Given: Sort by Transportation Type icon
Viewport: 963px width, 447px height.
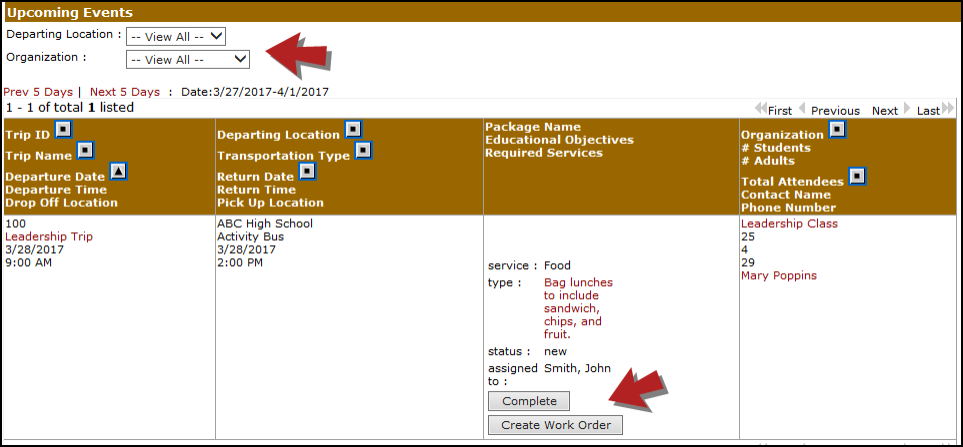Looking at the screenshot, I should click(x=364, y=150).
